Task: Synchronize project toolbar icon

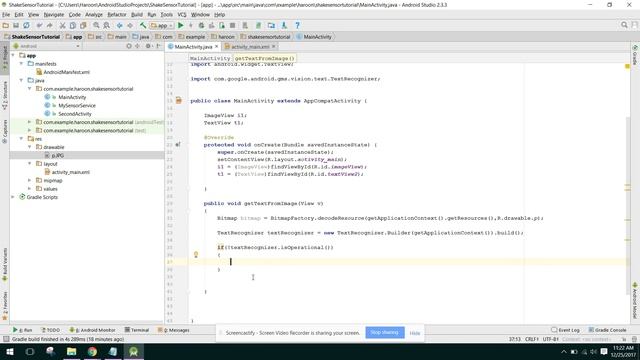Action: pyautogui.click(x=27, y=25)
